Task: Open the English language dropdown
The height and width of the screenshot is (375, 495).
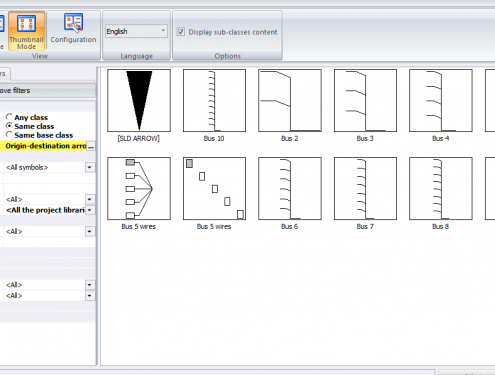Action: pos(136,31)
